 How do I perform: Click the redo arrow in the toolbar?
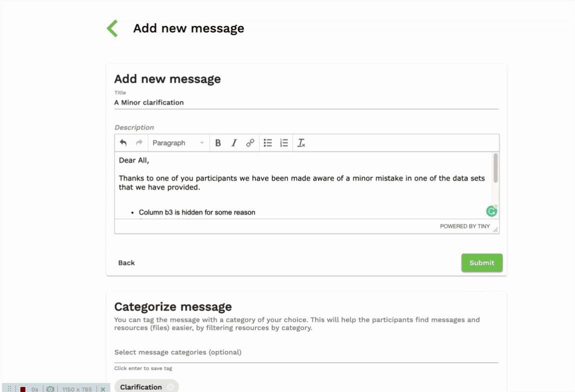[139, 143]
